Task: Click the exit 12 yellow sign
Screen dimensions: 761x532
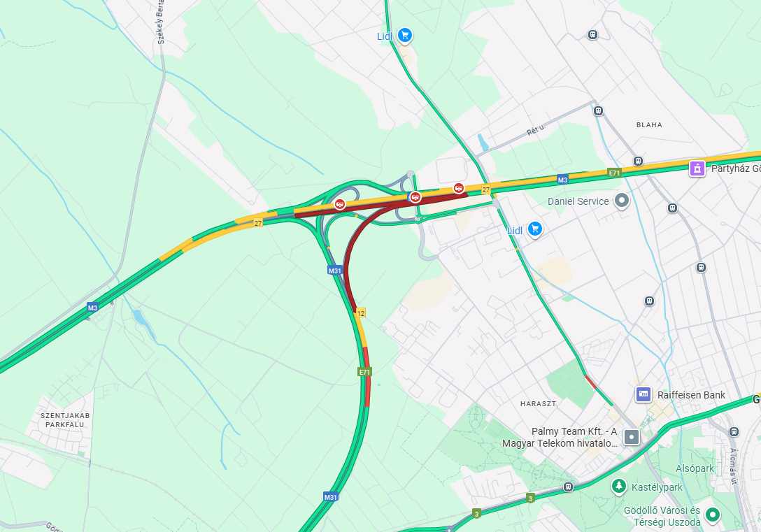Action: click(360, 313)
